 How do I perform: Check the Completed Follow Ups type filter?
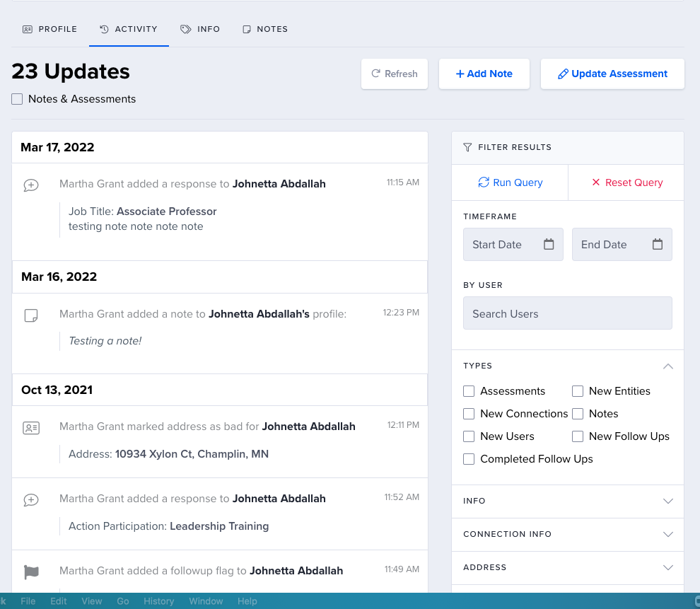[469, 459]
